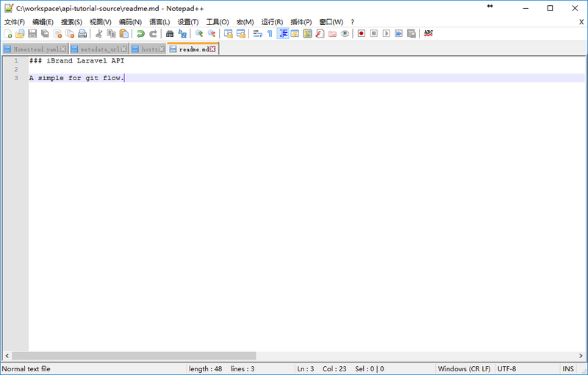
Task: Close the metadata_url tab
Action: point(123,49)
